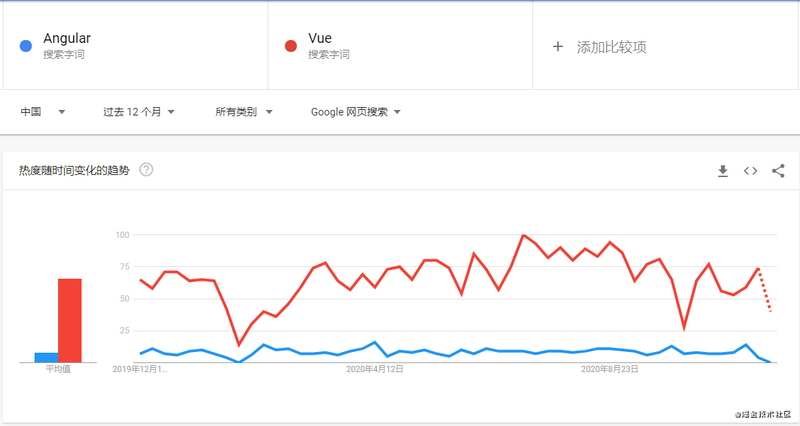This screenshot has height=426, width=800.
Task: Select the blue Angular color dot
Action: [26, 46]
